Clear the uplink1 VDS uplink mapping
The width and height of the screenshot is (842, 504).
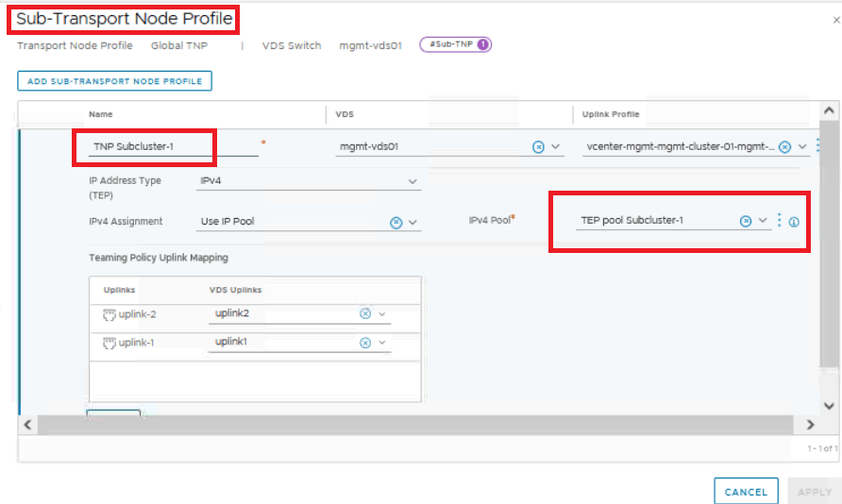coord(365,343)
